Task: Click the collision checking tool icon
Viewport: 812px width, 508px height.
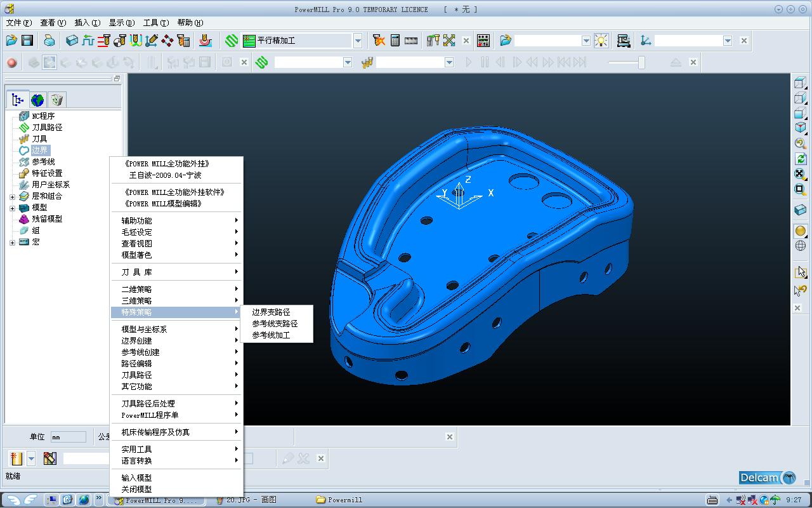Action: point(379,41)
